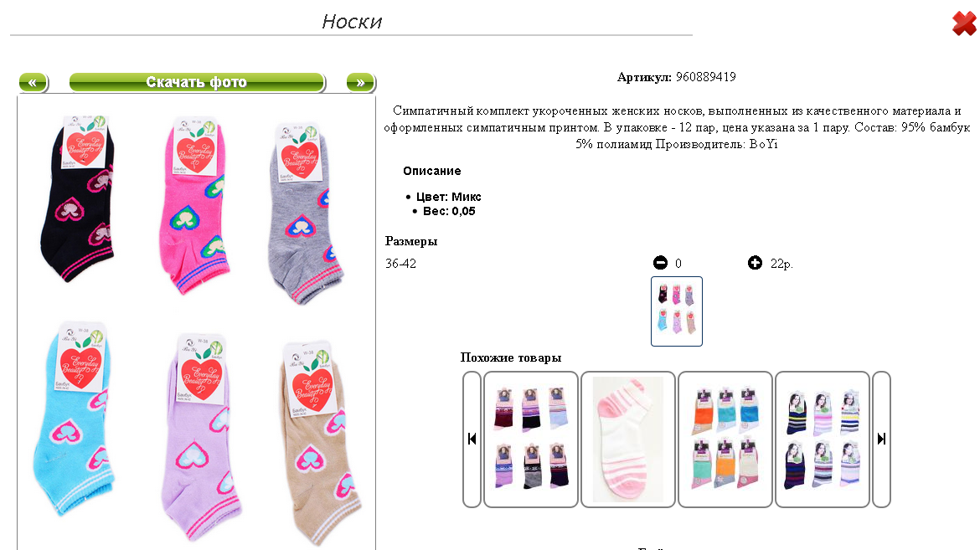Click the blue sock with hearts
980x550 pixels.
click(x=72, y=419)
